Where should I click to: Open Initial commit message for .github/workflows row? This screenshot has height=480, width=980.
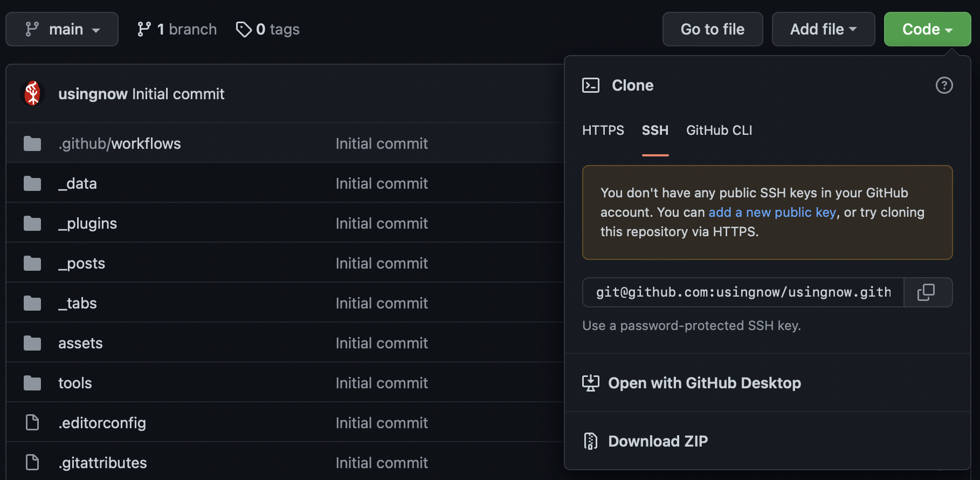coord(382,143)
